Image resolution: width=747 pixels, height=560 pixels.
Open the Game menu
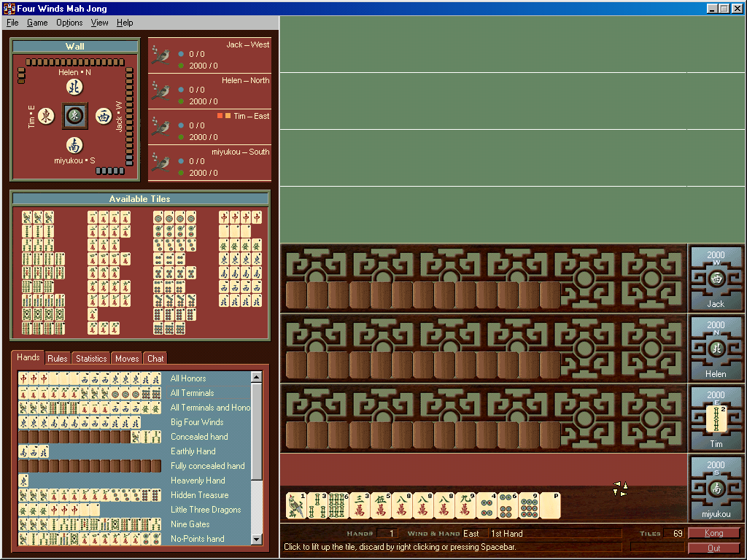37,23
